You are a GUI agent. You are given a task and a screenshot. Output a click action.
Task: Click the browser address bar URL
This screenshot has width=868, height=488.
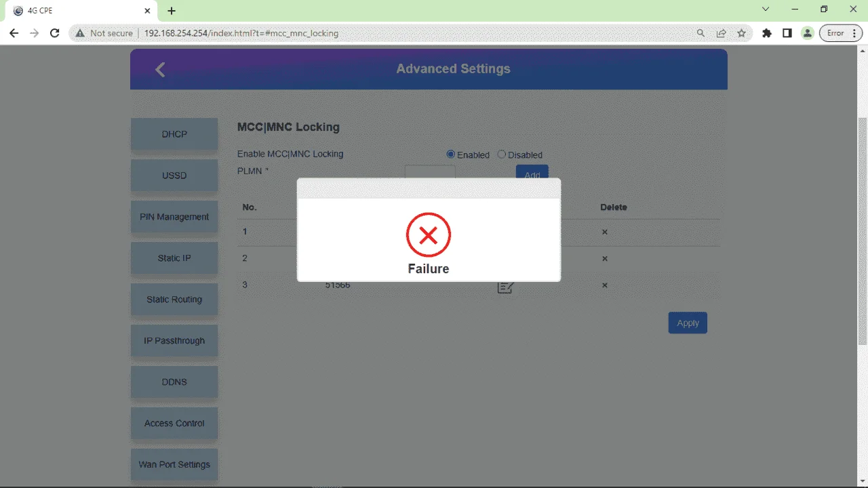241,33
